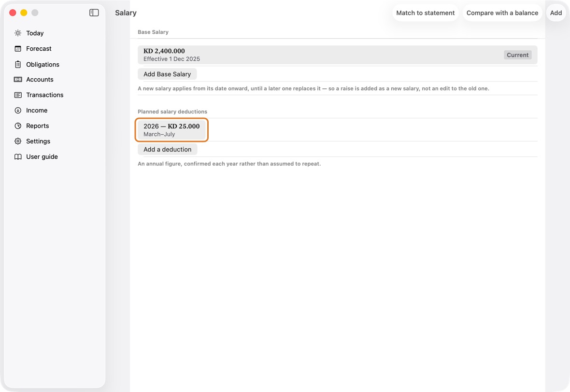
Task: Select the Accounts banknote icon
Action: pyautogui.click(x=18, y=80)
